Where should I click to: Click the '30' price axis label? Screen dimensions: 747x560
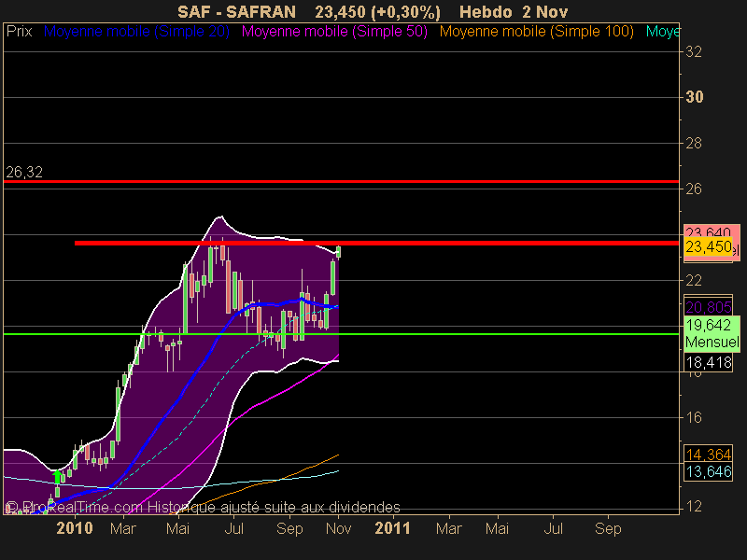click(694, 97)
